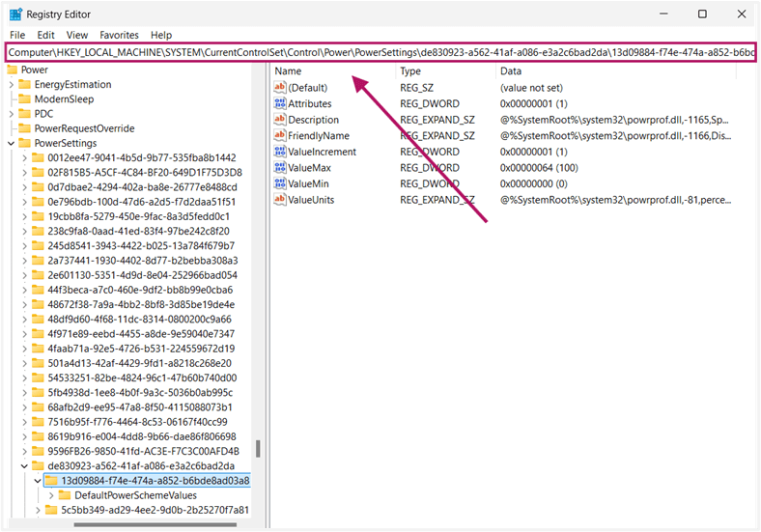Screen dimensions: 761x532
Task: Click the Registry Editor title bar app icon
Action: (x=15, y=14)
